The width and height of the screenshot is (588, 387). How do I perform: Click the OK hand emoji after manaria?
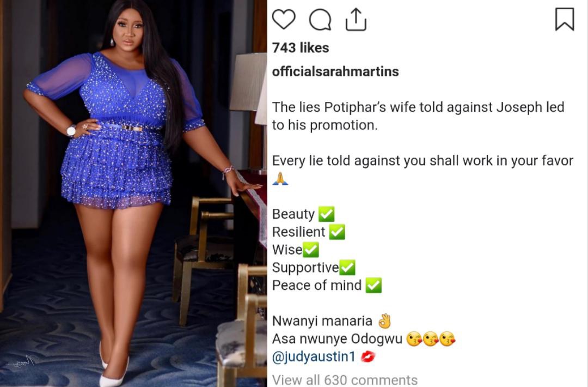pyautogui.click(x=384, y=321)
